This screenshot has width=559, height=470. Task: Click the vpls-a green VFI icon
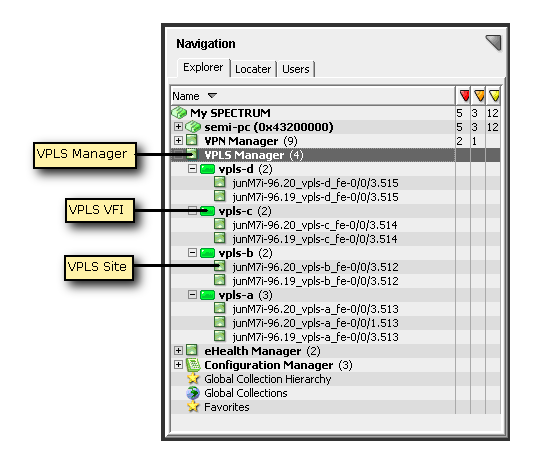pos(207,295)
